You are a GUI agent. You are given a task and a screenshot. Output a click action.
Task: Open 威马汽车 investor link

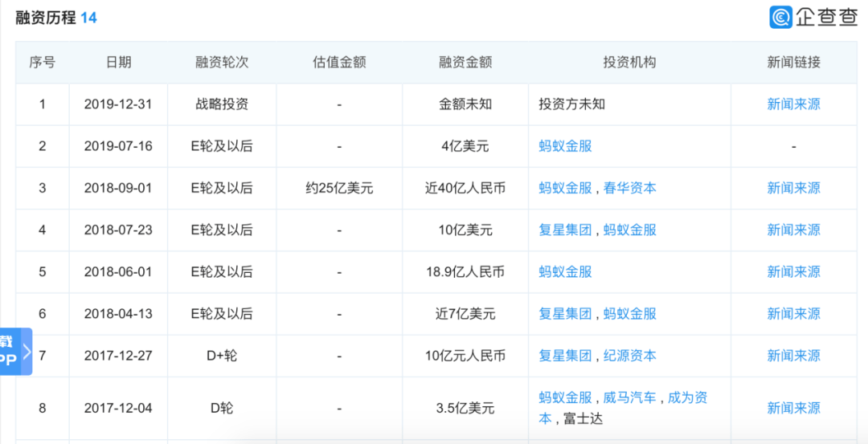tap(630, 397)
